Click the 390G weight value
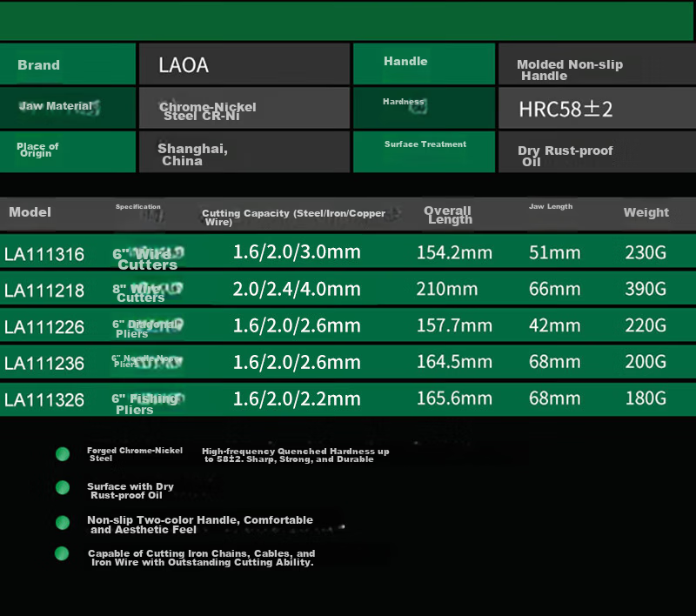 (x=646, y=289)
